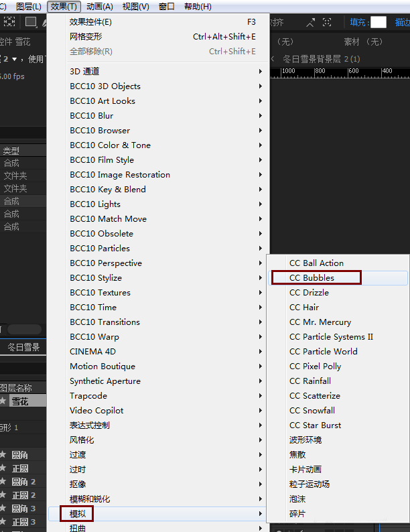410x532 pixels.
Task: Apply CC Particle World effect
Action: point(338,352)
